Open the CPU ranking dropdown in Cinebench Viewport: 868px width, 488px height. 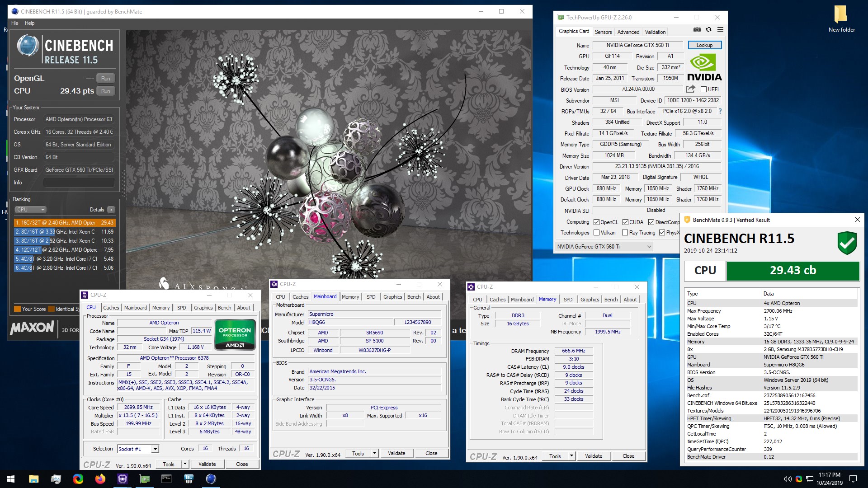(x=30, y=210)
